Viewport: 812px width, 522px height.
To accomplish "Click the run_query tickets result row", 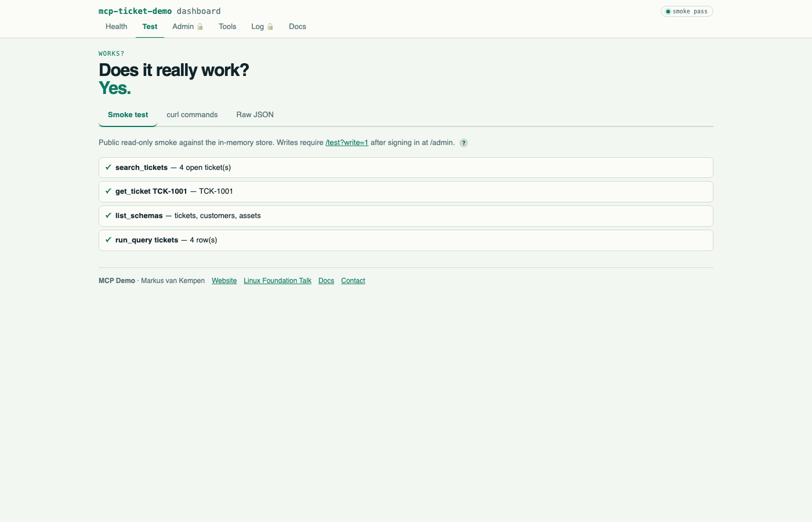I will pyautogui.click(x=406, y=240).
